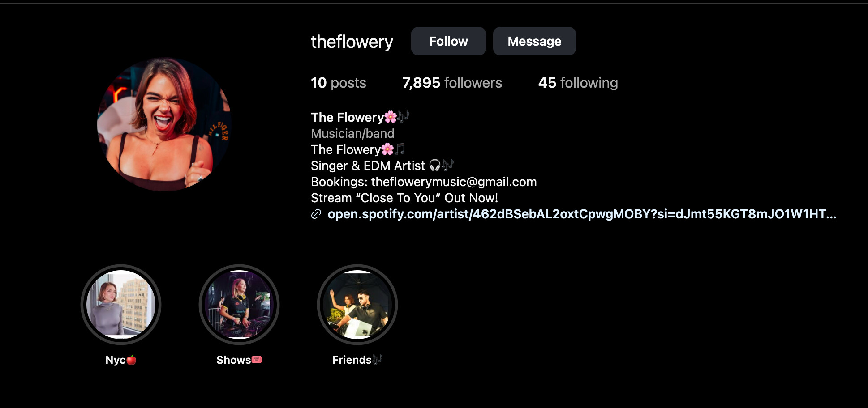Click the theflowery username heading

point(352,42)
